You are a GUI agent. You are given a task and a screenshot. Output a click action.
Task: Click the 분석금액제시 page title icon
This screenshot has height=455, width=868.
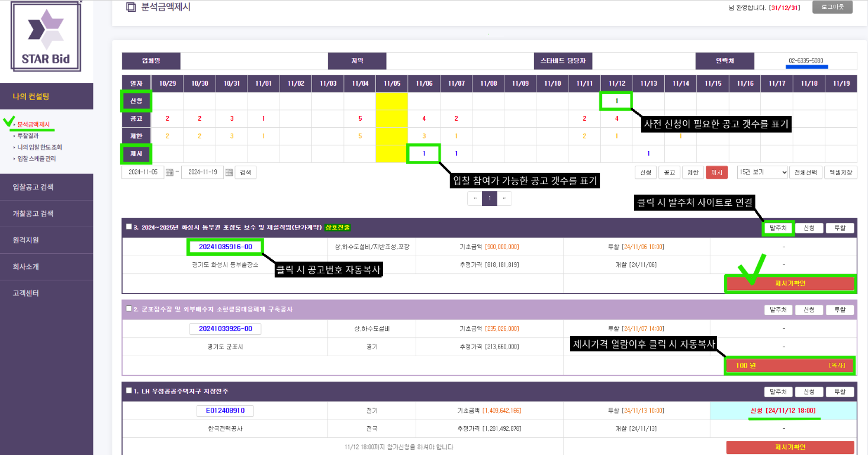pos(131,8)
